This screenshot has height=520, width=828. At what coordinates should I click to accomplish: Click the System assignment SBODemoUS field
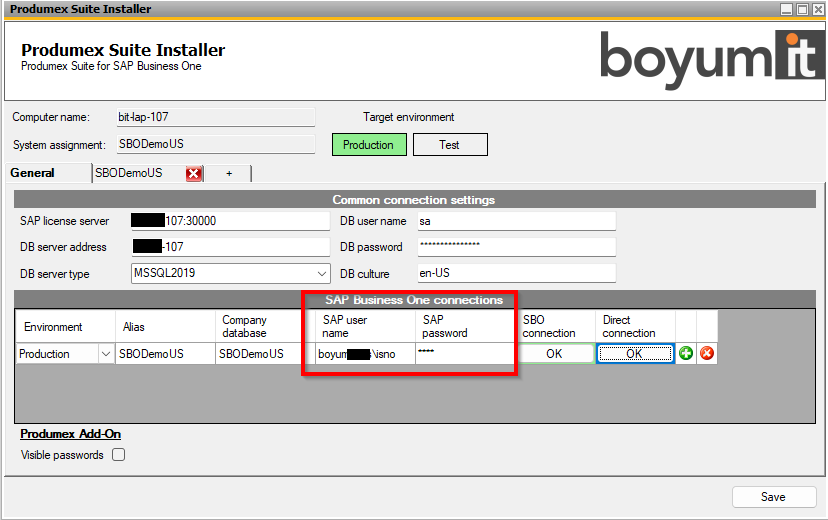[x=215, y=144]
